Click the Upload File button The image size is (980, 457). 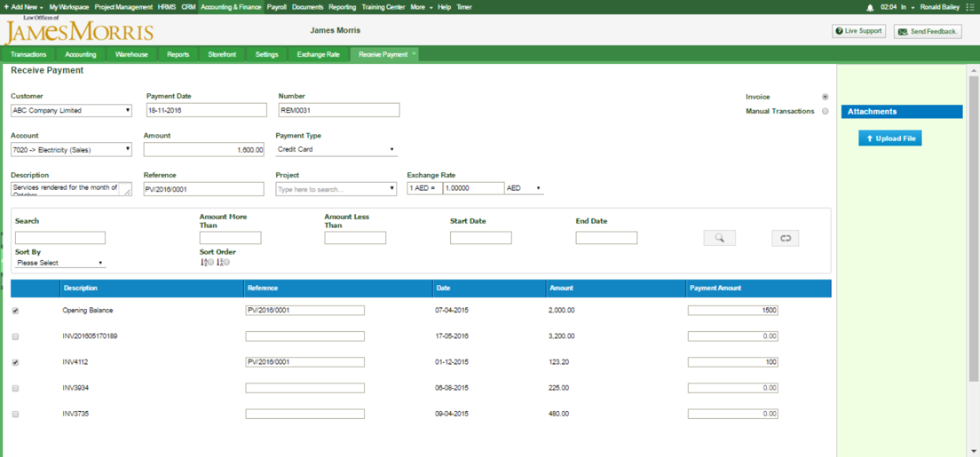[890, 139]
